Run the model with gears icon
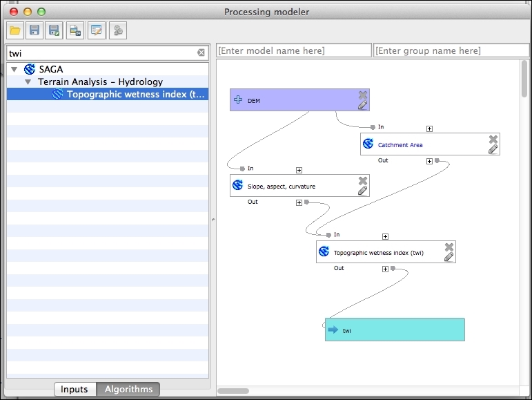This screenshot has height=400, width=532. pos(118,30)
